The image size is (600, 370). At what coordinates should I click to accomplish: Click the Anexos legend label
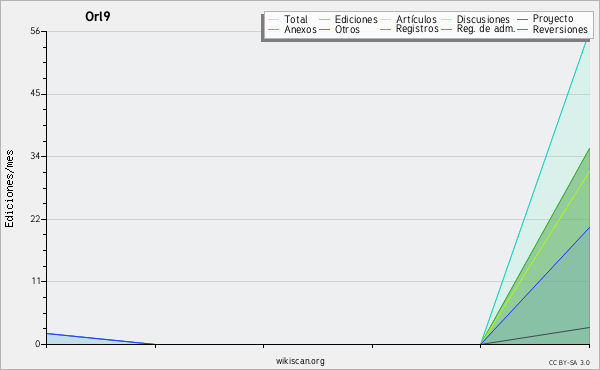click(x=300, y=29)
